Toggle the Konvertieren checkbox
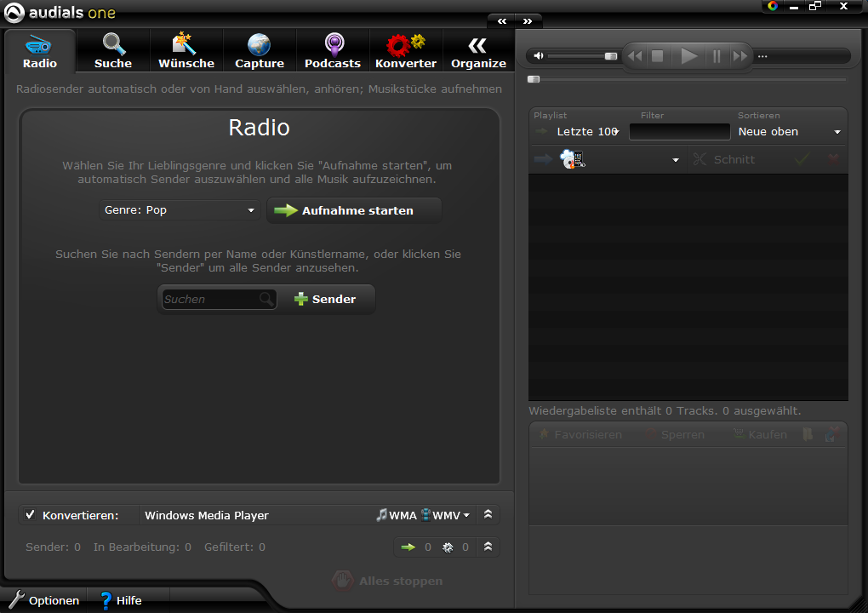 [31, 515]
